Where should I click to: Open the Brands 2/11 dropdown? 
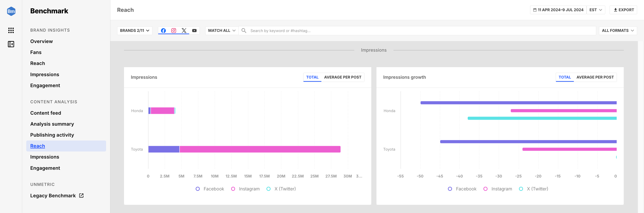(135, 31)
